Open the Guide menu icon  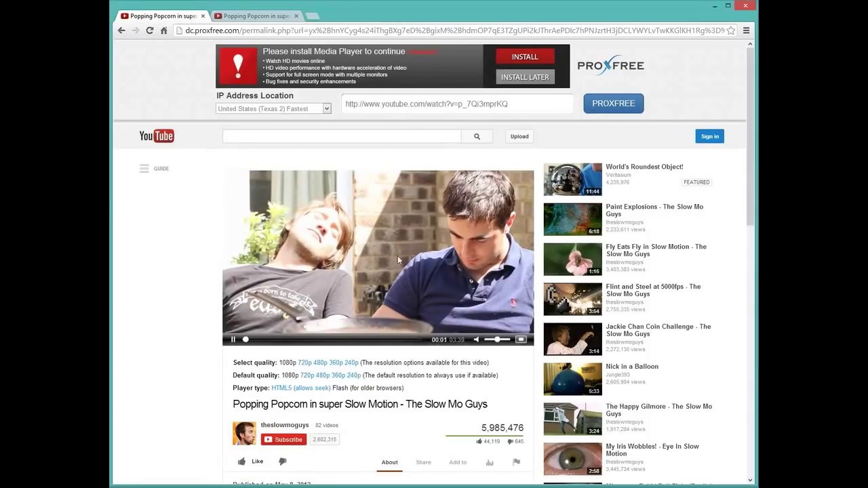coord(144,169)
